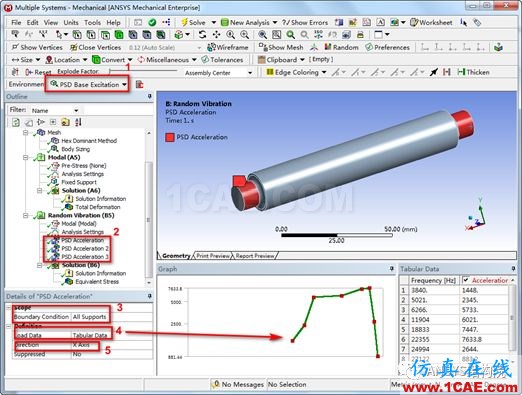Image resolution: width=522 pixels, height=395 pixels.
Task: Pin the Outline panel
Action: (x=150, y=96)
